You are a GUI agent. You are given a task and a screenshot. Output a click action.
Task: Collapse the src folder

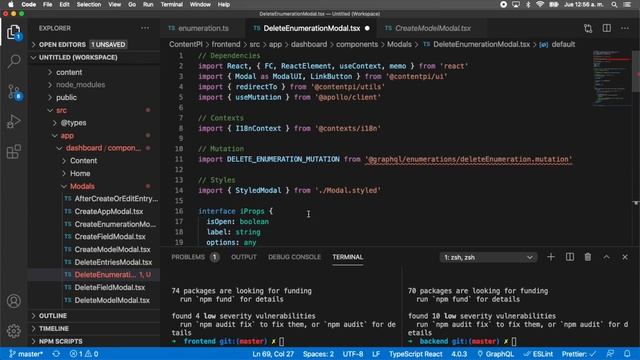[61, 110]
